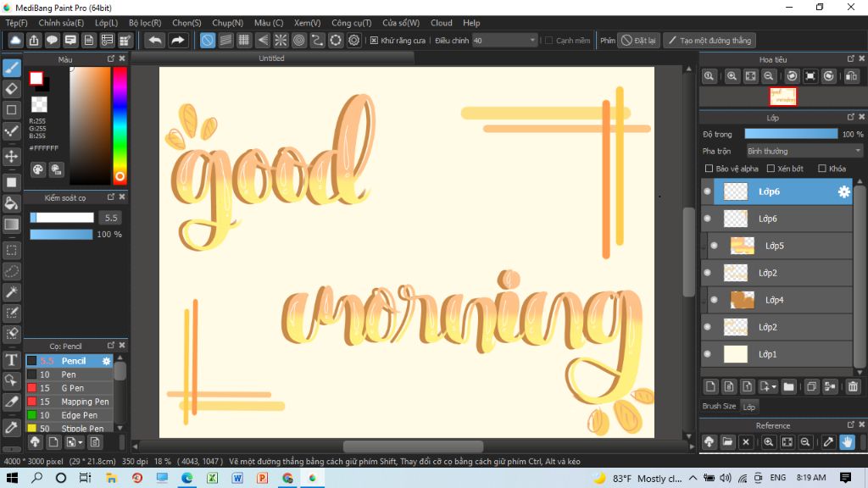
Task: Click the rainbow hue bar in the color panel
Action: pyautogui.click(x=120, y=125)
